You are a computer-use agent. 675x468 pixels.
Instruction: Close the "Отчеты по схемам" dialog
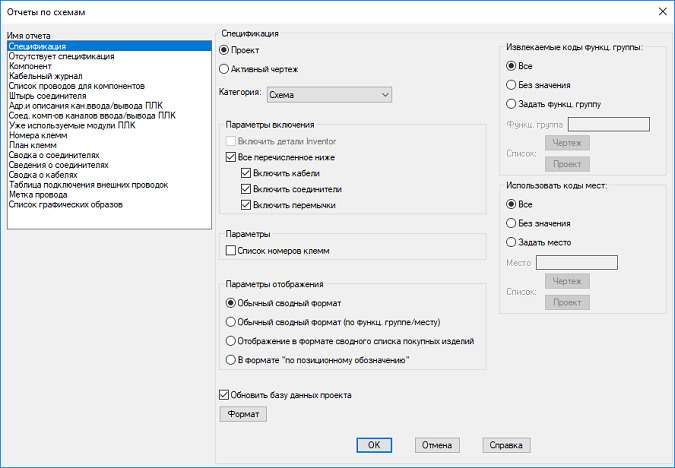(661, 11)
